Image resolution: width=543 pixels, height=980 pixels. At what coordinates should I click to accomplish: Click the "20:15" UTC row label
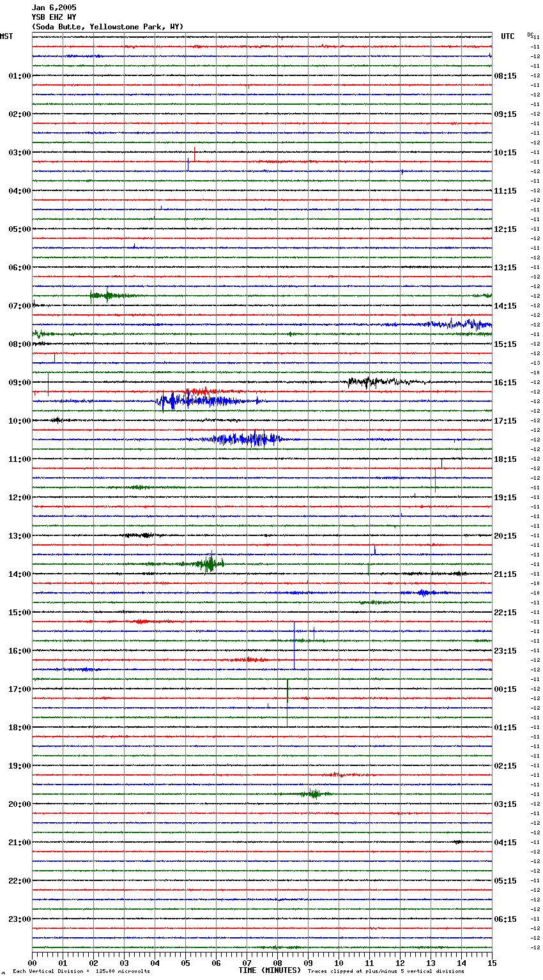click(x=505, y=536)
